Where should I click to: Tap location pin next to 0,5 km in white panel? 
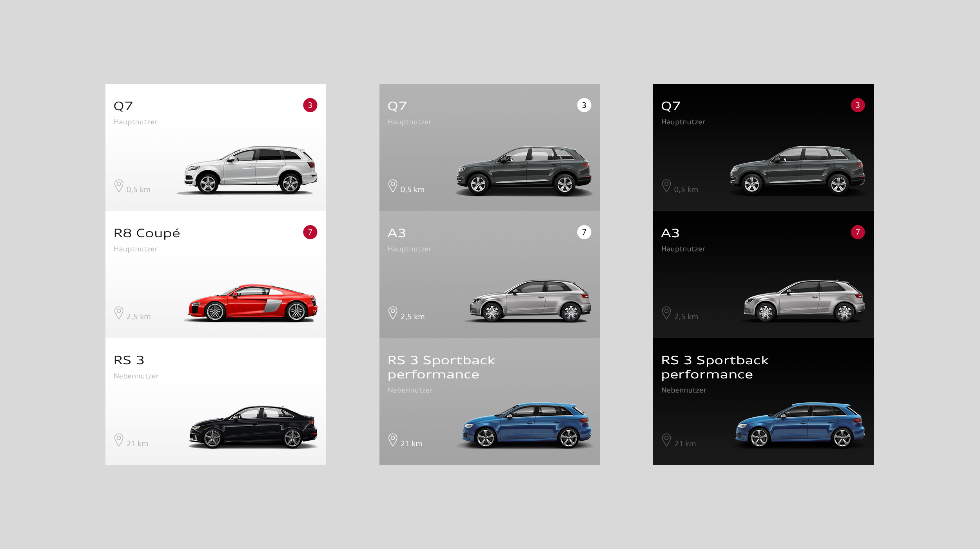pyautogui.click(x=119, y=186)
